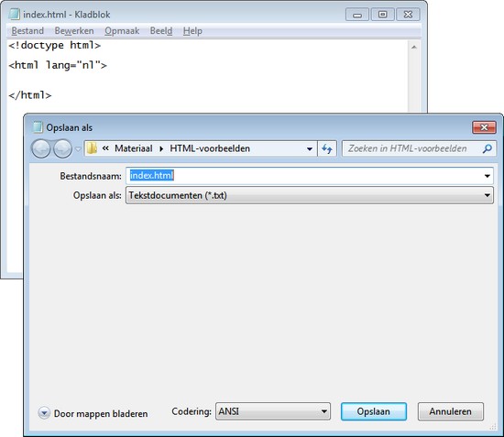
Task: Expand the arrow between Materiaal and HTML-voorbeelden
Action: (161, 148)
